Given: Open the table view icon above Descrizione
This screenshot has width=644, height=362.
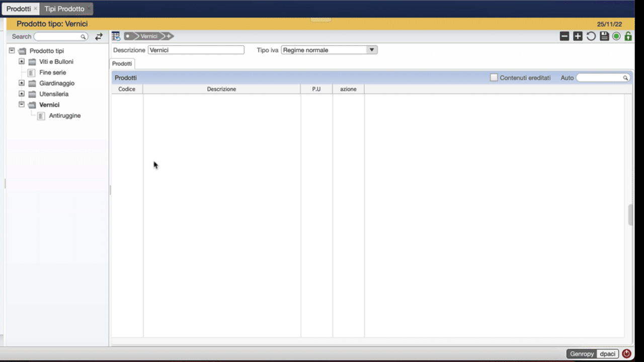Looking at the screenshot, I should [x=116, y=36].
